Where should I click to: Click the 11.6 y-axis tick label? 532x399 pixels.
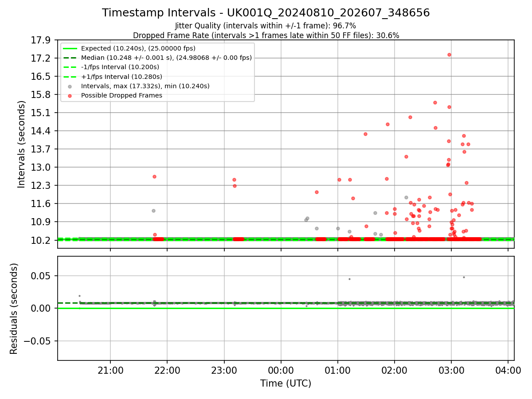click(42, 204)
